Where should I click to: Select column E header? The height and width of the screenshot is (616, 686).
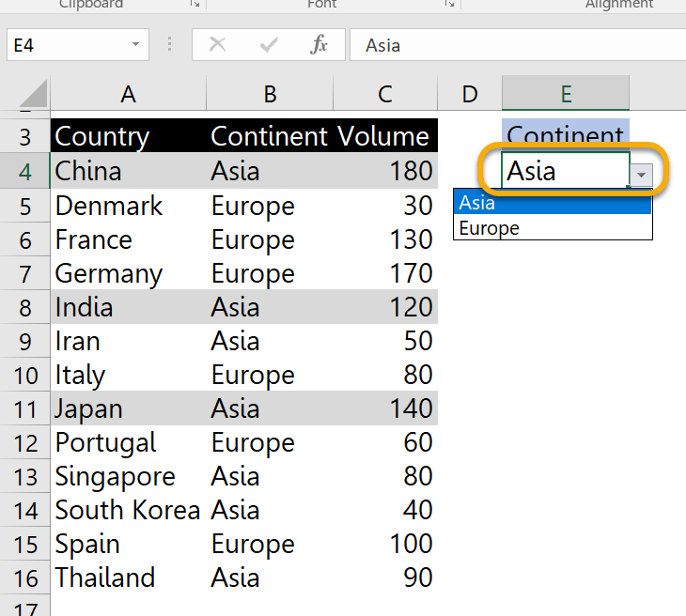click(566, 94)
